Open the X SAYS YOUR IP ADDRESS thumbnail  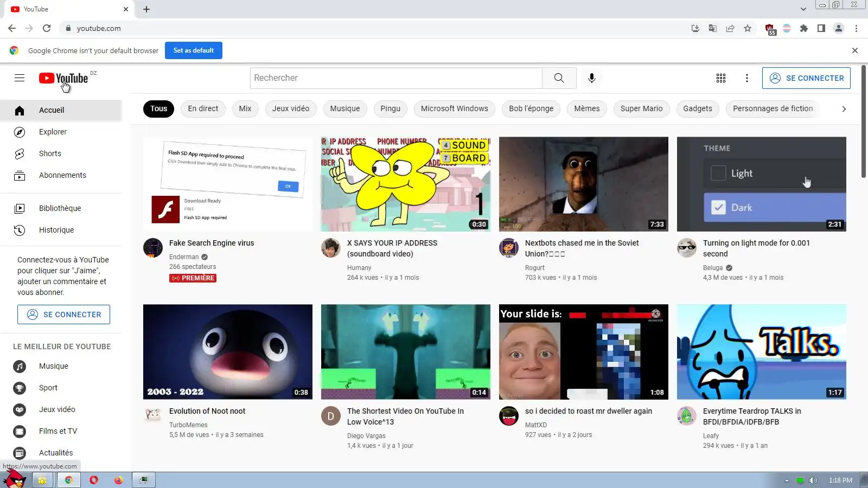coord(406,184)
